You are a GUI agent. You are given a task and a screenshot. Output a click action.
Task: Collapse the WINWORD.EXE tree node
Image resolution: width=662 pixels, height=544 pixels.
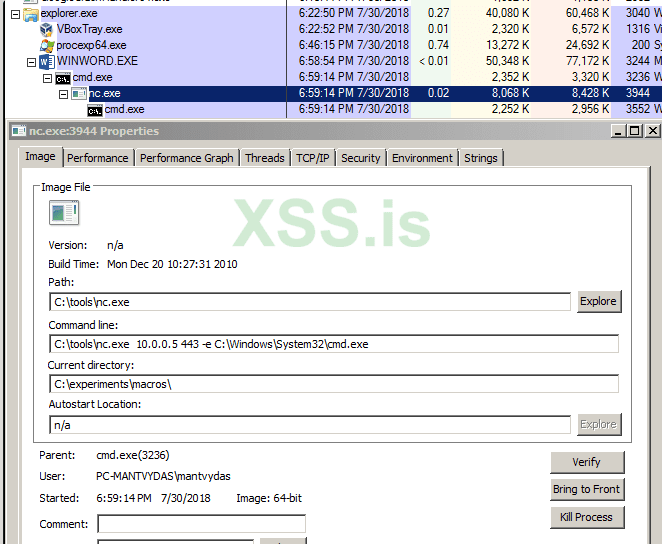pos(31,62)
